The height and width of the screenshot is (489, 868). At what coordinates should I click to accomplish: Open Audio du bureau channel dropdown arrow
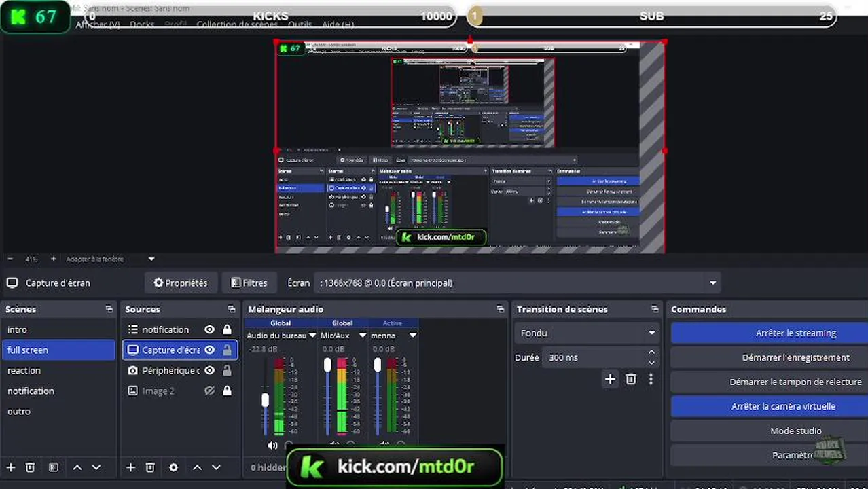[312, 335]
